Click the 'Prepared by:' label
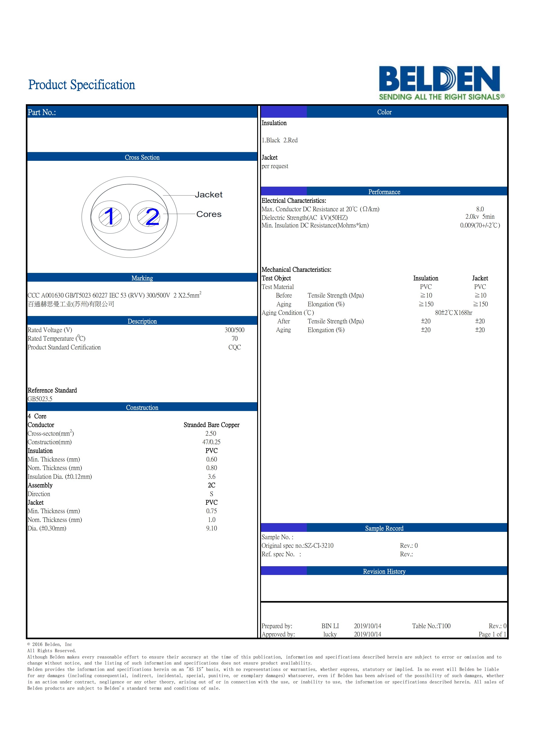 277,626
